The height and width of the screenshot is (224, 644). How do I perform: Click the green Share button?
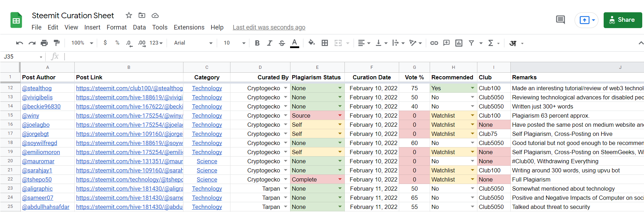[623, 20]
